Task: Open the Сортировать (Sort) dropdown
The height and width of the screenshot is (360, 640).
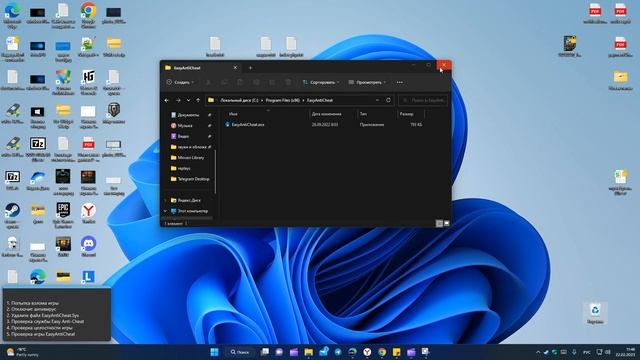Action: [321, 82]
